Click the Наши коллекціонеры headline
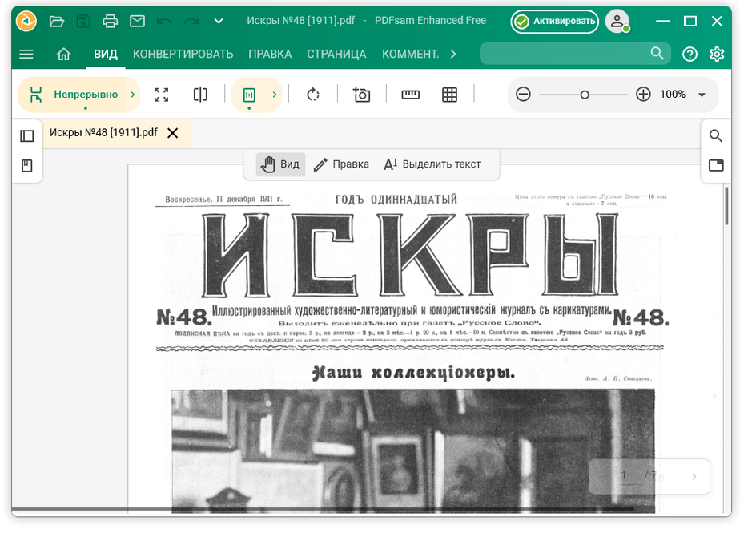 pos(414,373)
